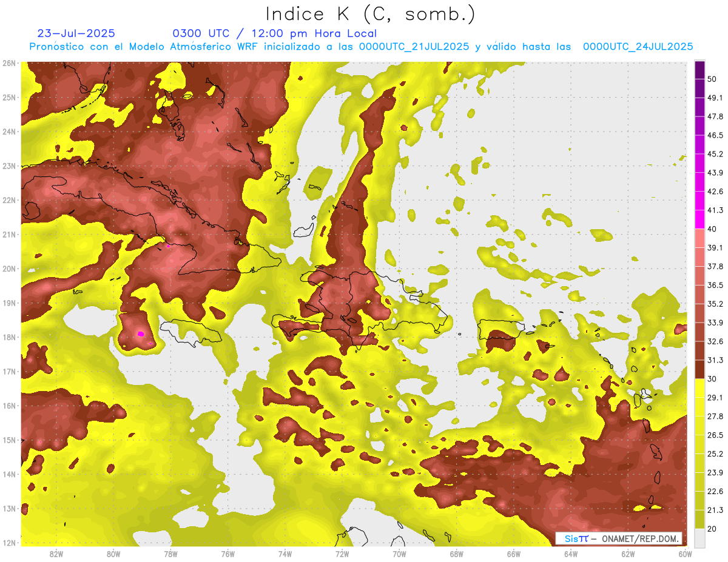This screenshot has height=562, width=728.
Task: Click the colorbar value label '23.9'
Action: pos(715,472)
